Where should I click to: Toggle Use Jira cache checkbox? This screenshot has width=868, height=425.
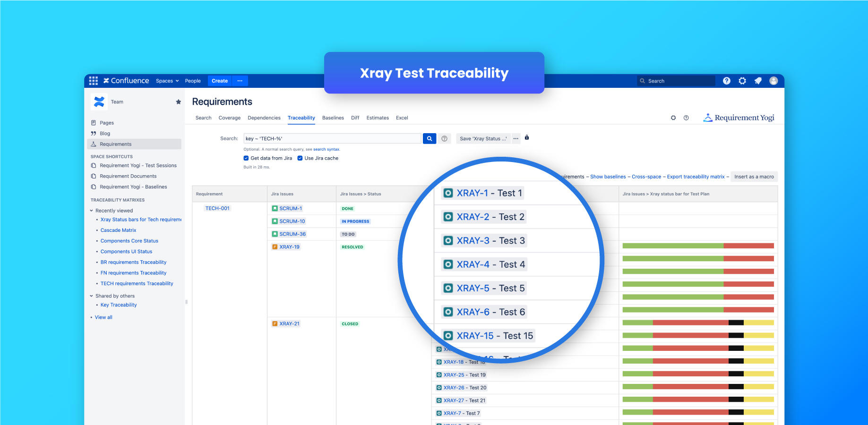tap(300, 158)
